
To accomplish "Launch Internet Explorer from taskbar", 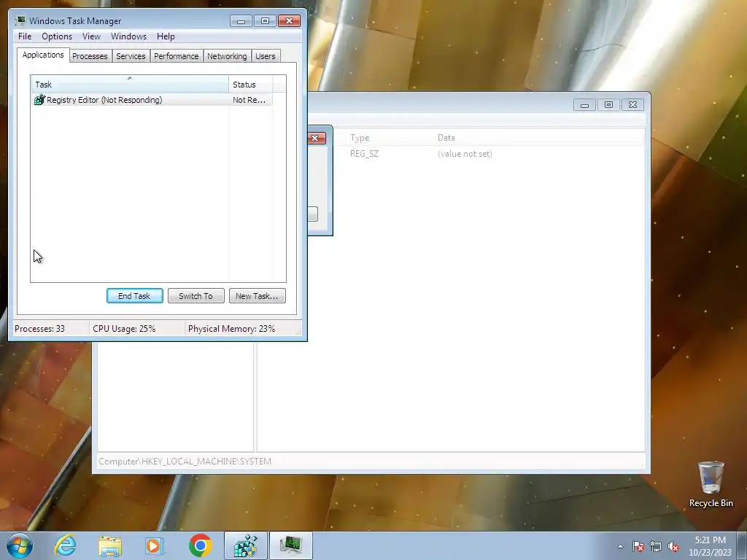I will pyautogui.click(x=65, y=545).
